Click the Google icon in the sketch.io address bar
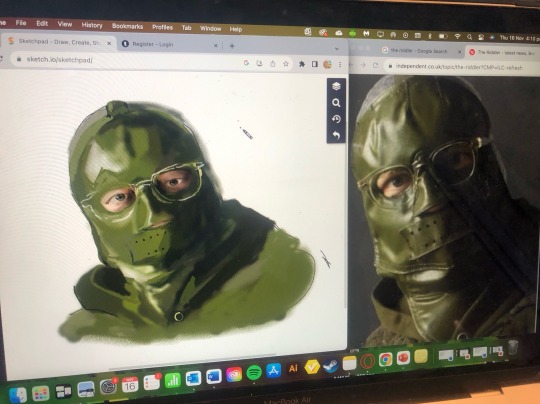Image resolution: width=540 pixels, height=404 pixels. click(x=246, y=63)
